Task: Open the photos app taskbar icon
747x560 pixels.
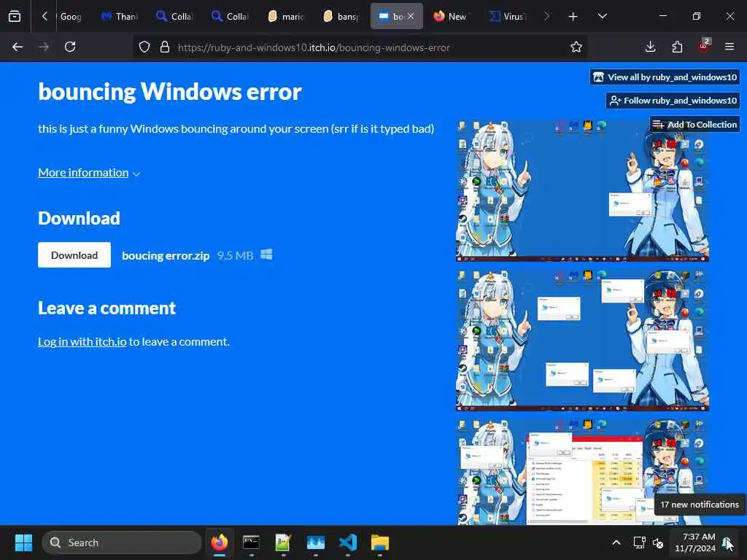Action: pos(315,542)
